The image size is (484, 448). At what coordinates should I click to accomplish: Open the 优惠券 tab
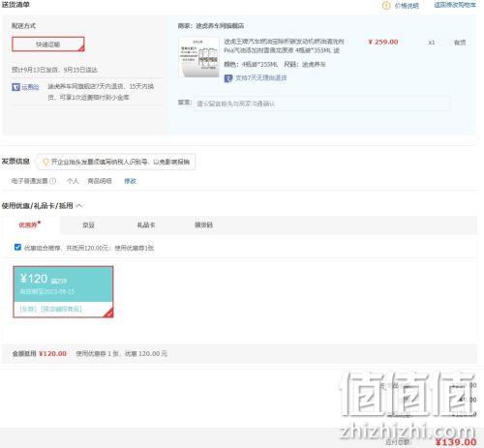(x=28, y=224)
